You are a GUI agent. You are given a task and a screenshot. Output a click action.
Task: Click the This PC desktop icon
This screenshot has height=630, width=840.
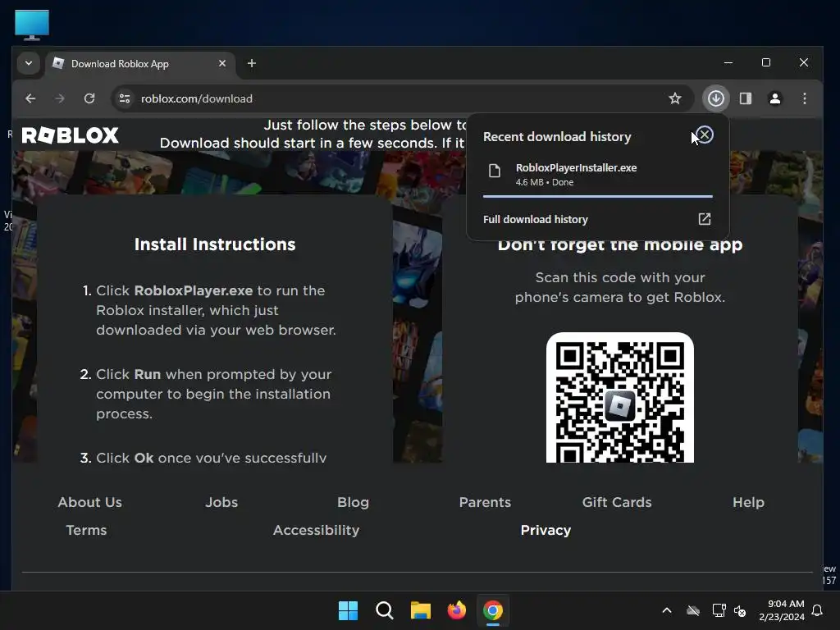click(32, 25)
